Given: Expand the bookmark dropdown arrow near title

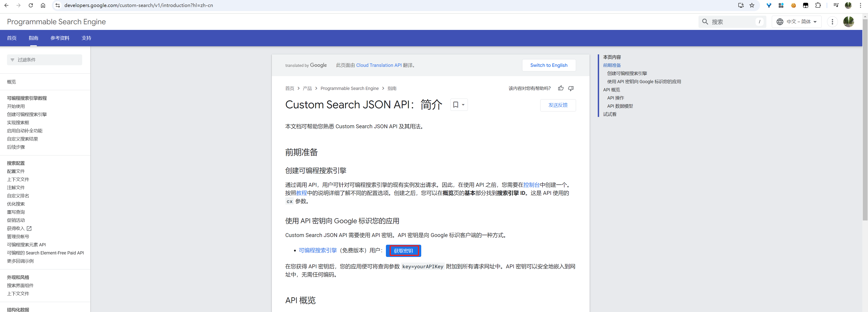Looking at the screenshot, I should 463,104.
